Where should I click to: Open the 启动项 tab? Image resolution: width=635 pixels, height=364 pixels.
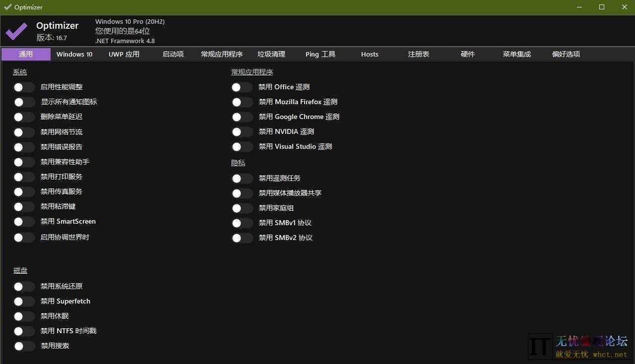pos(173,54)
